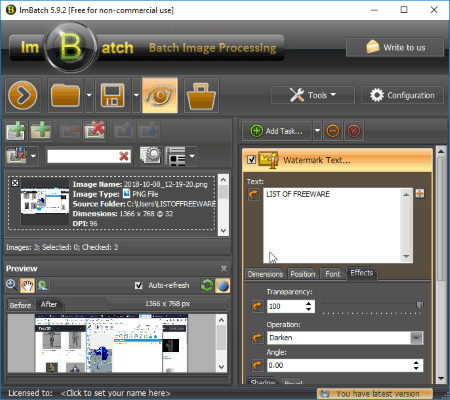
Task: Move image up arrow icon
Action: [123, 131]
